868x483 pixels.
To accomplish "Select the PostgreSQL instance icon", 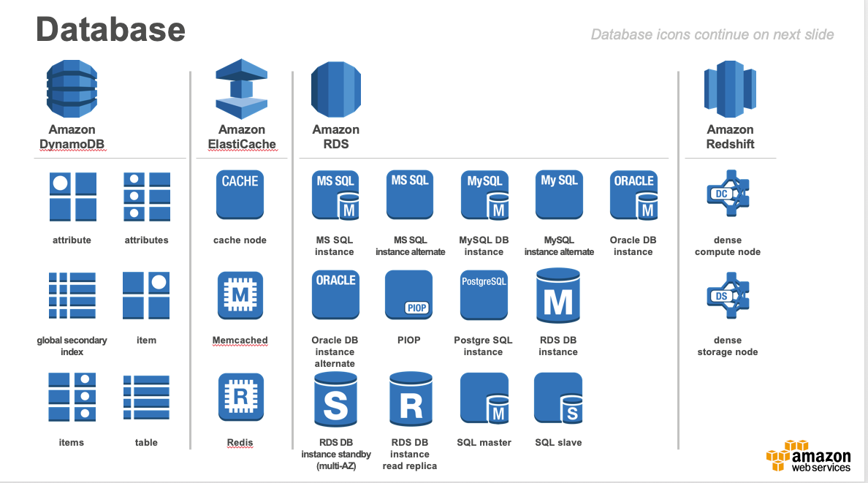I will click(484, 295).
